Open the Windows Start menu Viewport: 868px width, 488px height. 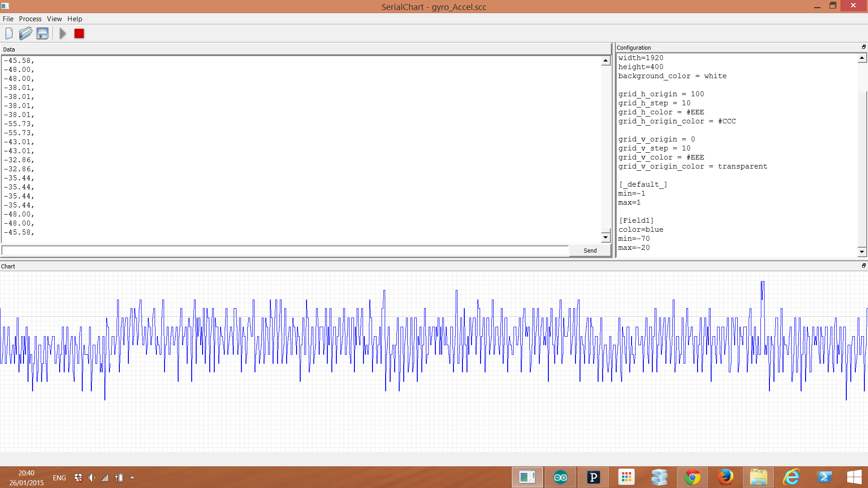click(x=854, y=477)
